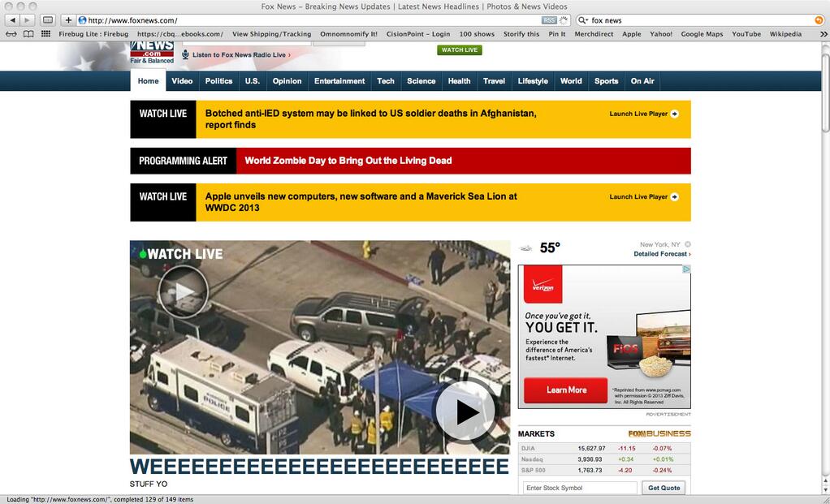Viewport: 830px width, 504px height.
Task: Open Botched anti-IED system headline
Action: tap(370, 119)
